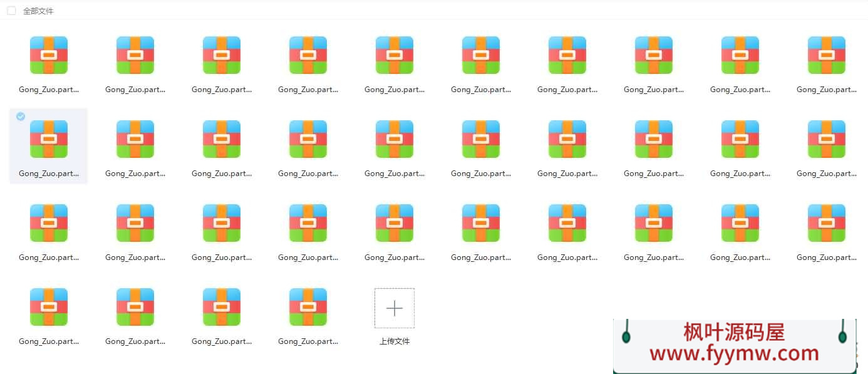Click the fifth archive icon in the top row
The image size is (868, 374).
pyautogui.click(x=394, y=55)
